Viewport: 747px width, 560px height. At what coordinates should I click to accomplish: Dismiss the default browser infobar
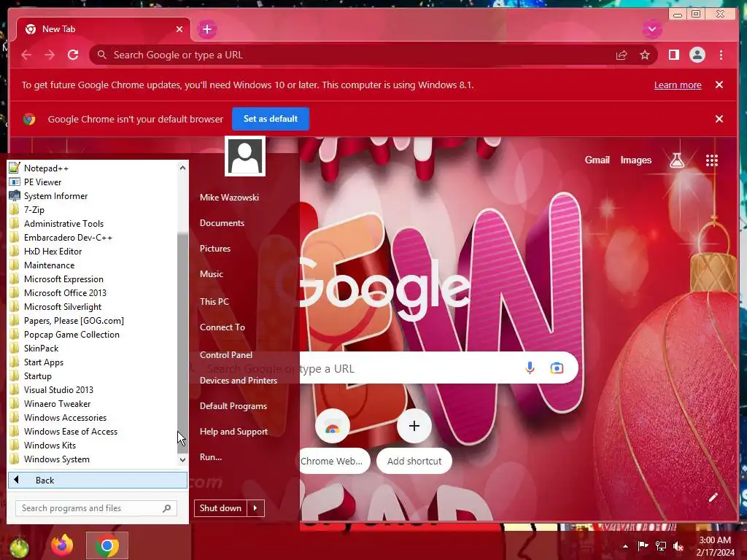coord(719,119)
